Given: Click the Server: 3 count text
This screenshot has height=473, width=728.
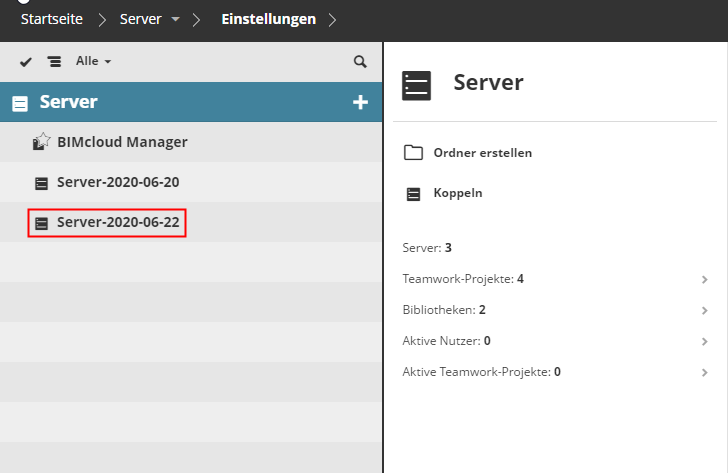Looking at the screenshot, I should point(427,248).
